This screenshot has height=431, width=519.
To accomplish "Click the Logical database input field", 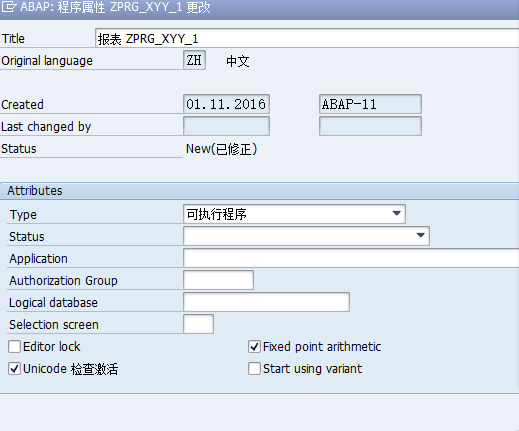I will 266,302.
